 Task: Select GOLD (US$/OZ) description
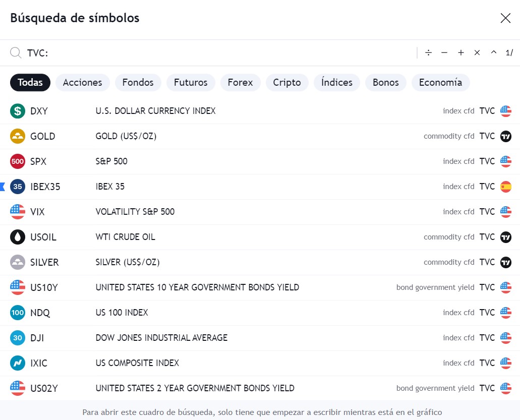coord(126,136)
